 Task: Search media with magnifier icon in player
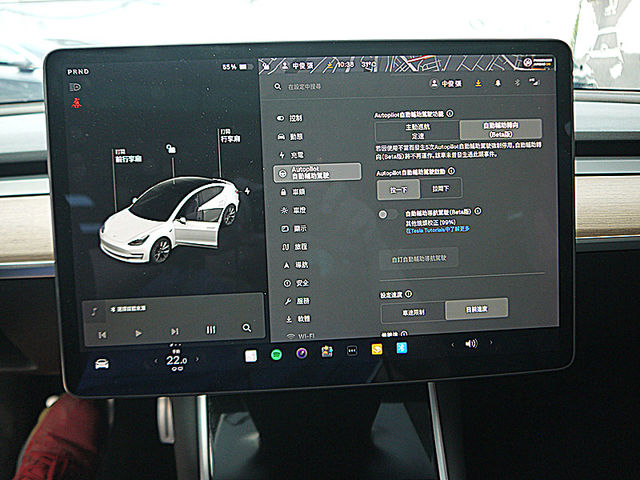tap(247, 328)
